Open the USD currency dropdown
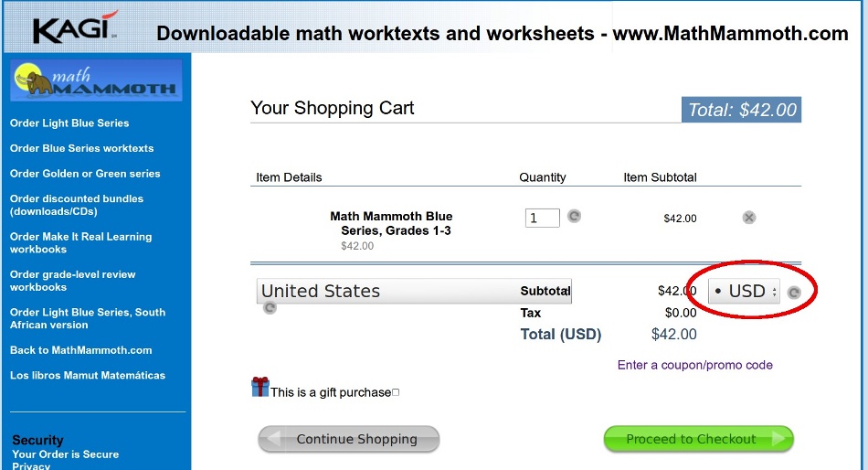This screenshot has width=868, height=470. pyautogui.click(x=745, y=292)
